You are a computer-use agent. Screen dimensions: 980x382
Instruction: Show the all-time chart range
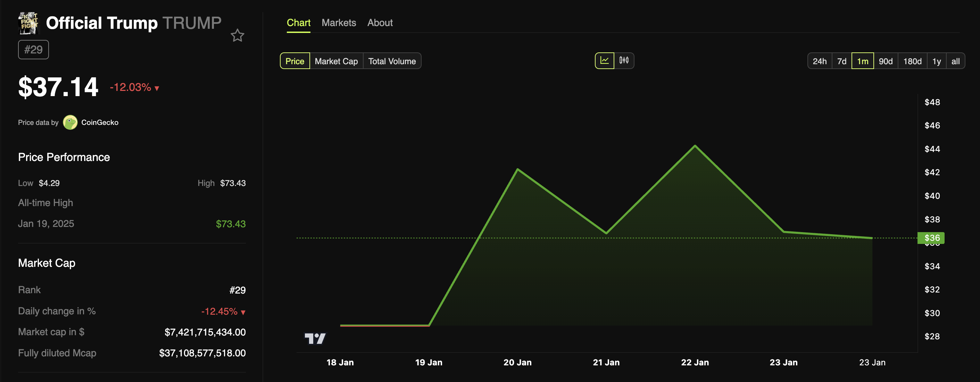click(x=955, y=61)
